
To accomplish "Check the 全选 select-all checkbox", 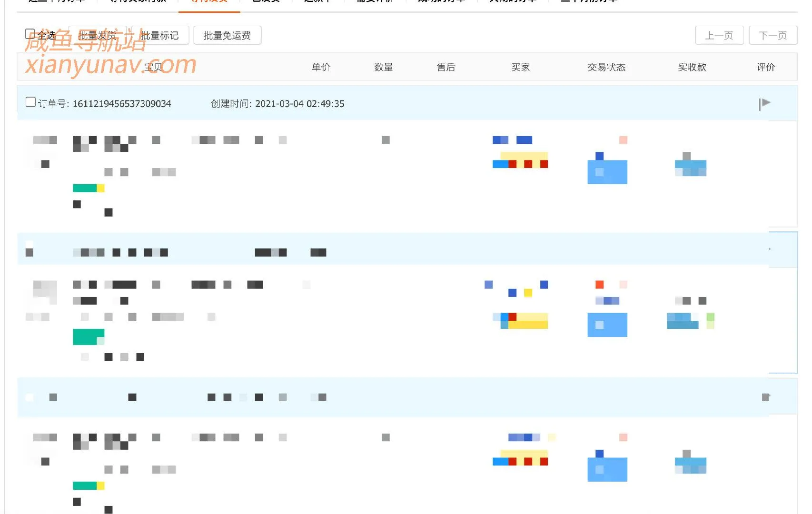I will 30,34.
